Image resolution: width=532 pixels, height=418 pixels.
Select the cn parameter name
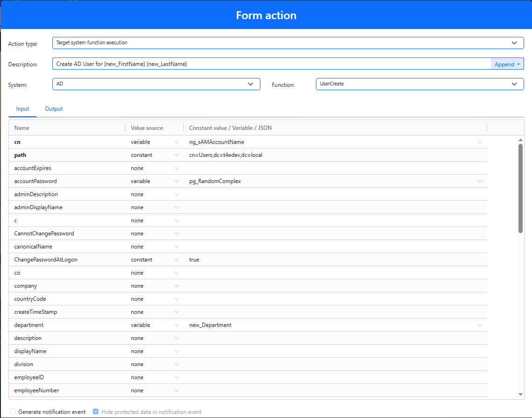click(x=17, y=142)
